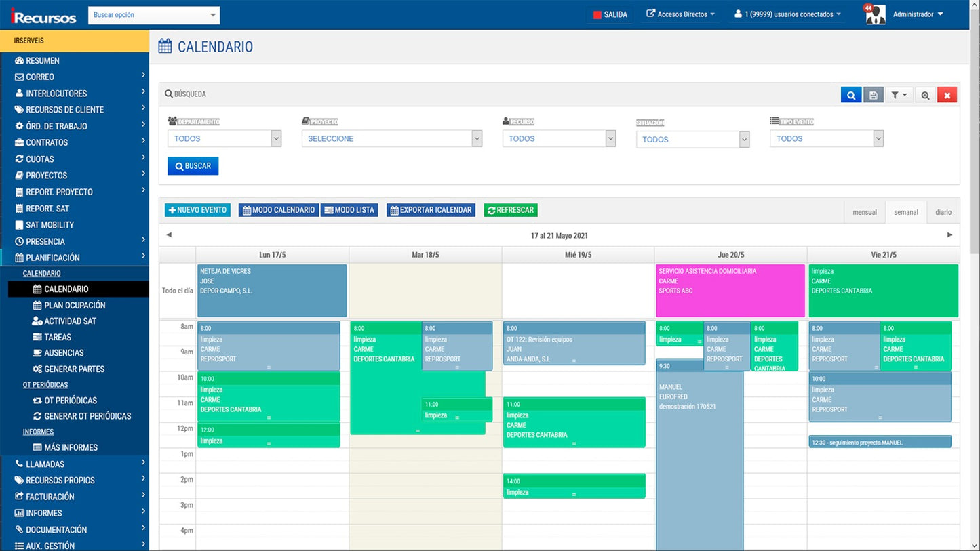This screenshot has width=980, height=551.
Task: Go to previous week with left arrow
Action: pyautogui.click(x=169, y=235)
